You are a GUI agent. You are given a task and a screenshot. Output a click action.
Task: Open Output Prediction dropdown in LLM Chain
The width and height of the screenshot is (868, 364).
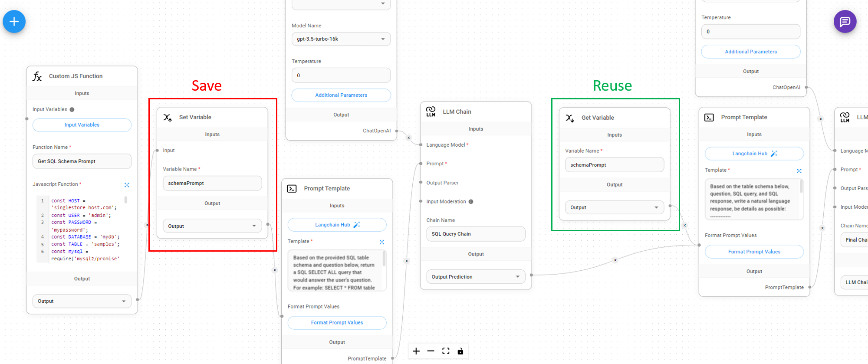pyautogui.click(x=475, y=277)
